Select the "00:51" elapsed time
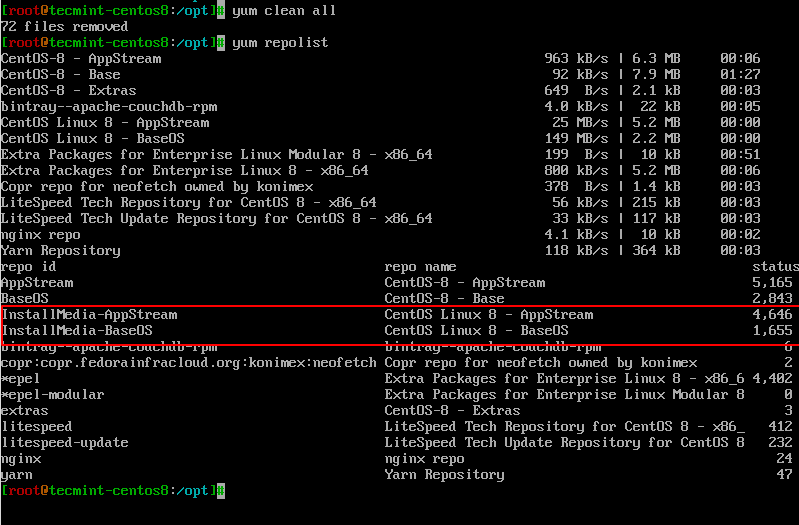Image resolution: width=799 pixels, height=525 pixels. (740, 154)
